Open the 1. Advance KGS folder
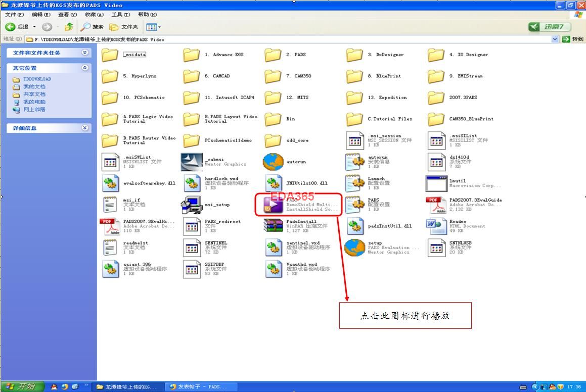 213,55
